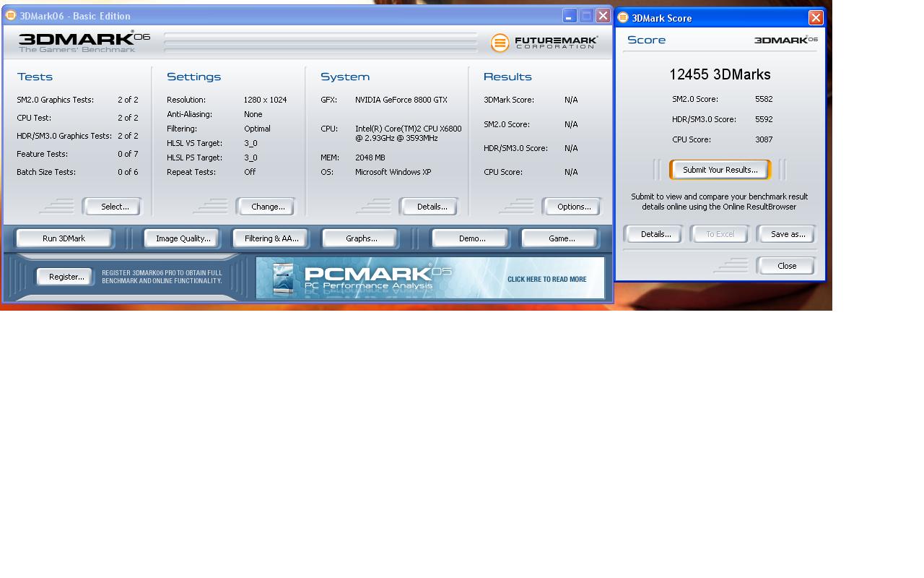Click the 3DMark06 title bar app icon

coord(11,15)
